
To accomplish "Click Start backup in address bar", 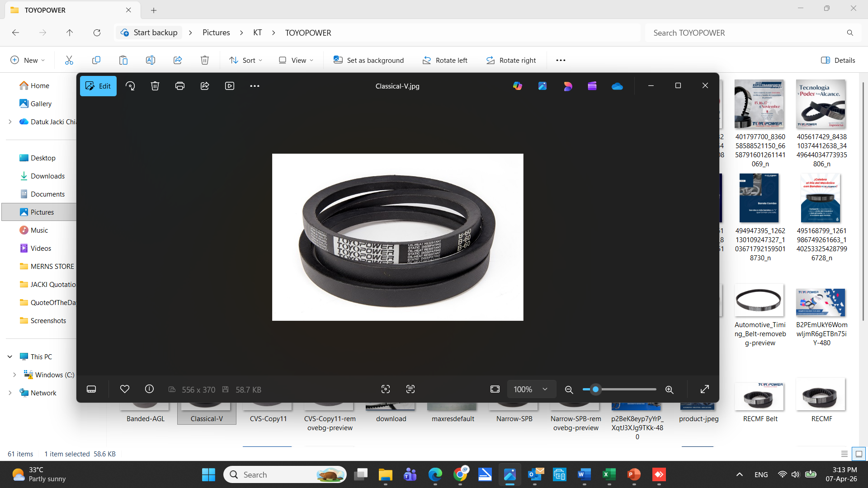I will point(149,33).
